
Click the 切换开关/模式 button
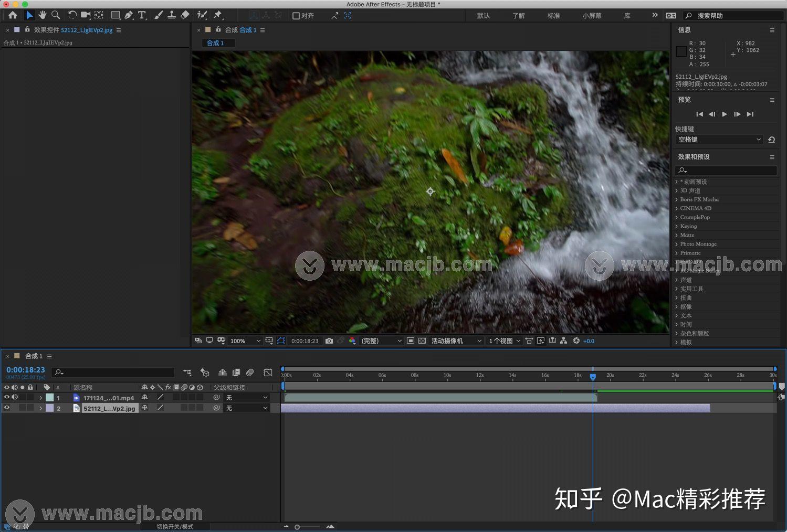pyautogui.click(x=175, y=526)
